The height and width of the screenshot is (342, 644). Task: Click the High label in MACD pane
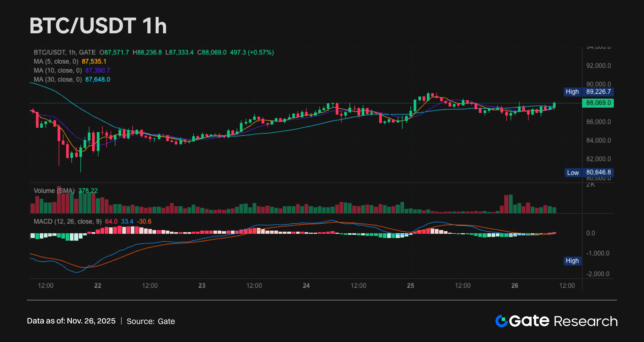tap(572, 261)
